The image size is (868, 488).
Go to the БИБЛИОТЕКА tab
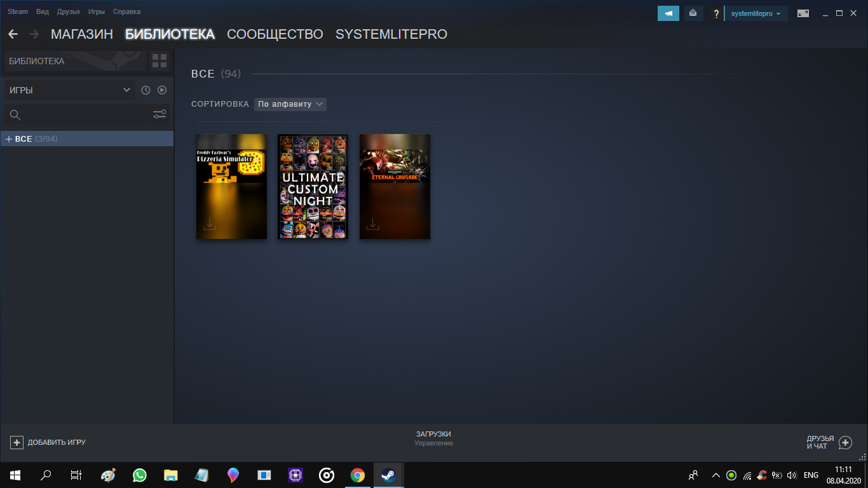[x=170, y=34]
